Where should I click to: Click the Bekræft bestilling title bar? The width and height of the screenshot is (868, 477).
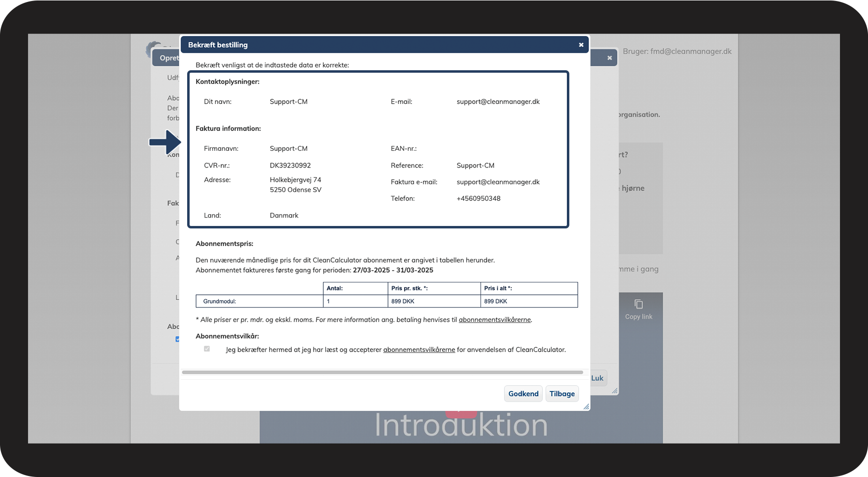(x=383, y=45)
